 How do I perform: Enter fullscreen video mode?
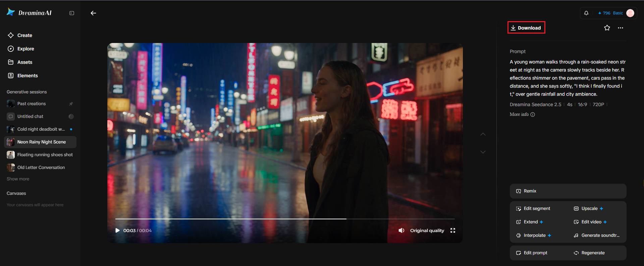click(x=453, y=230)
